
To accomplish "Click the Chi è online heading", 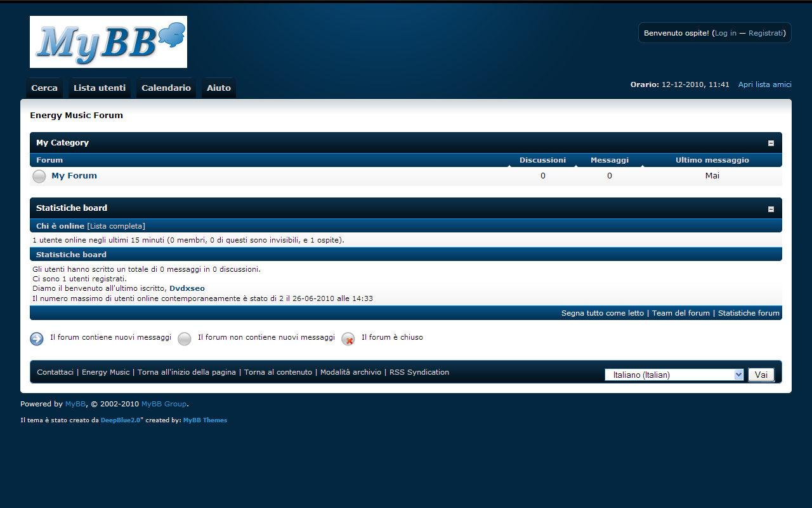I will coord(60,226).
